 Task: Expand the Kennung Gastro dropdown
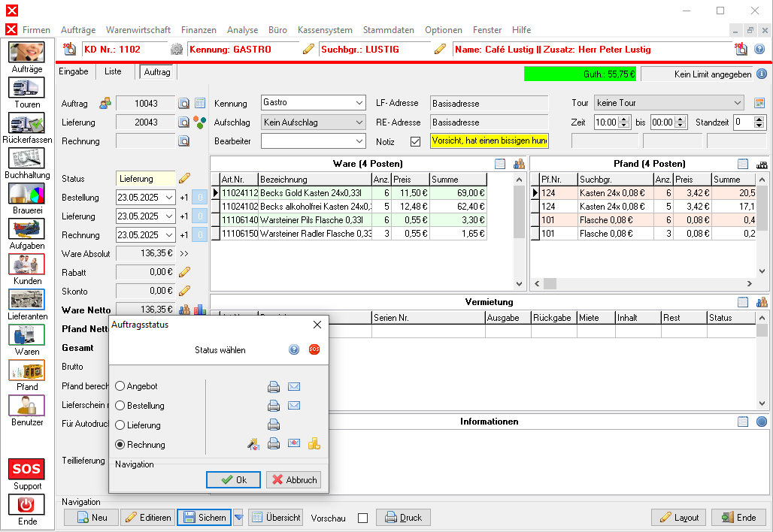click(x=358, y=103)
